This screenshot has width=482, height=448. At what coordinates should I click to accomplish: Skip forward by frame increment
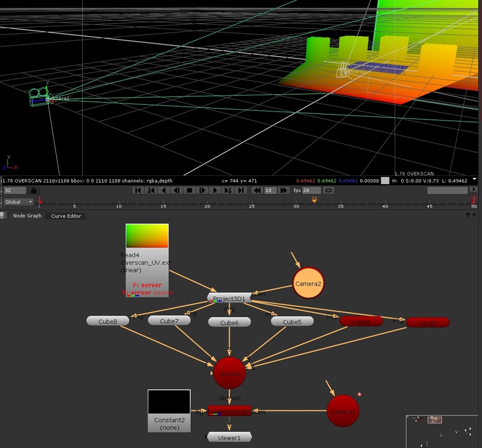click(284, 191)
